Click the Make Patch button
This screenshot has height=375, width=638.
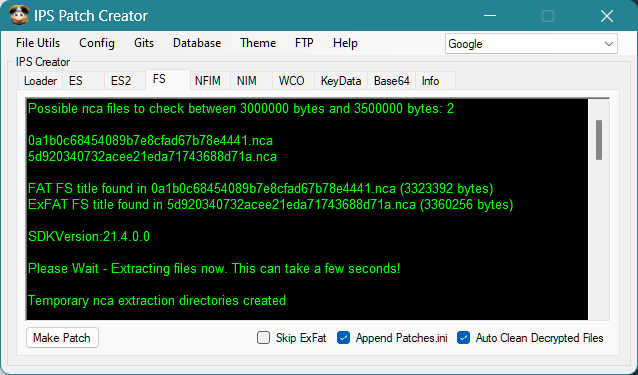click(62, 338)
